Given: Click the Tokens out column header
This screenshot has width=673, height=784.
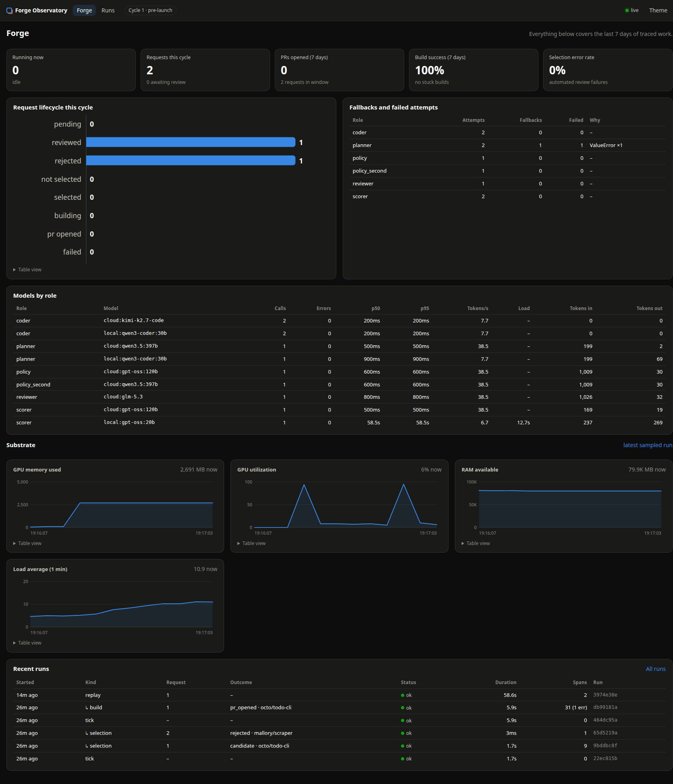Looking at the screenshot, I should click(649, 308).
